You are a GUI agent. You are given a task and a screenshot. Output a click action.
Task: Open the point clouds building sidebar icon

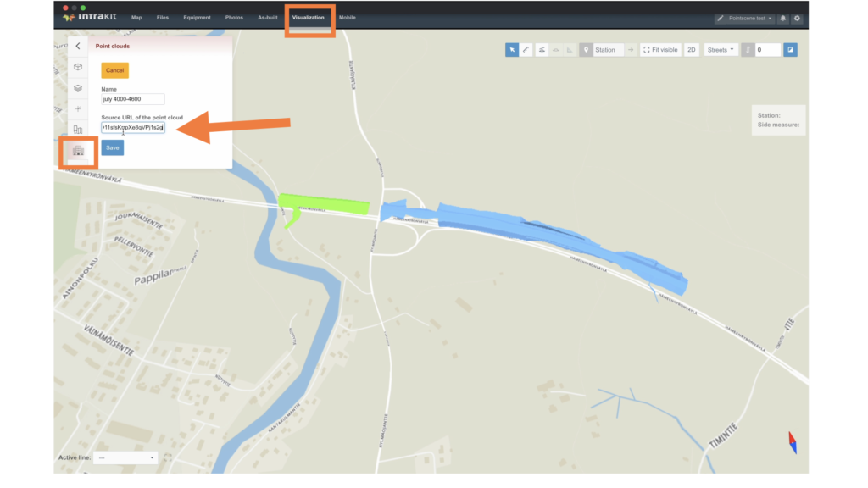point(78,151)
